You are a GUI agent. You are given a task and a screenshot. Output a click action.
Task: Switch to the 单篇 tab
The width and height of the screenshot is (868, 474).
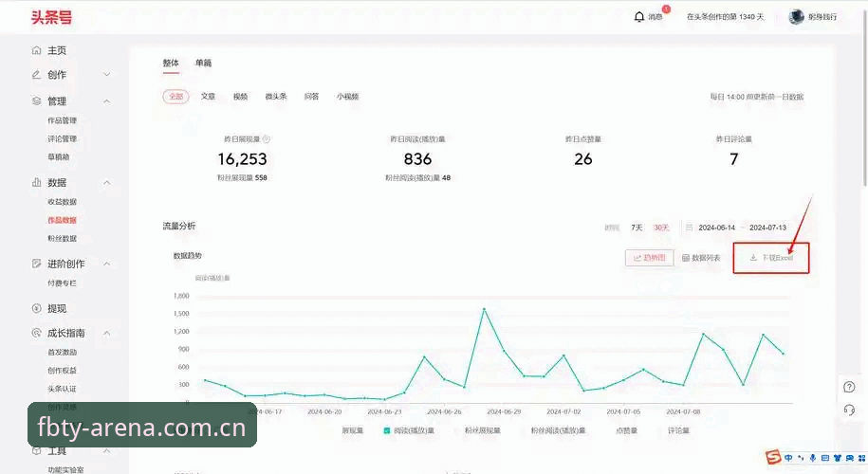pos(203,64)
